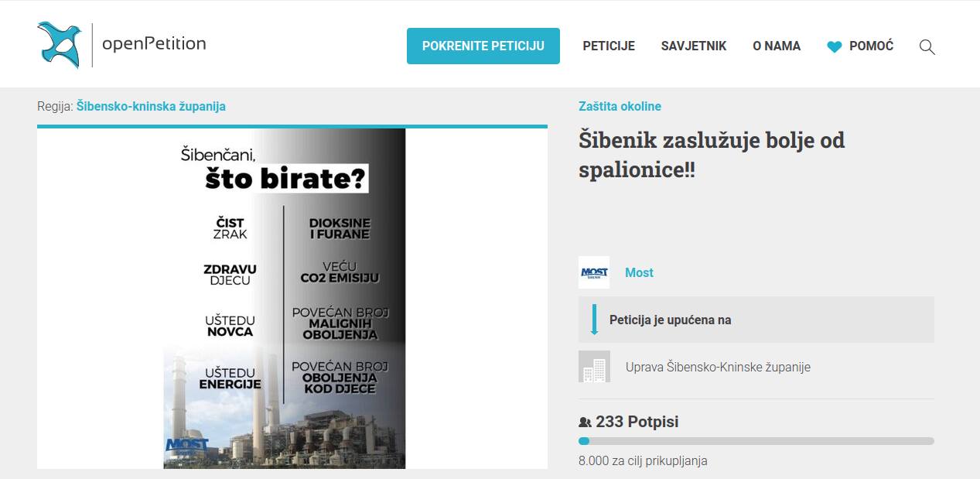The height and width of the screenshot is (479, 980).
Task: Open the petition poster image
Action: pos(285,299)
